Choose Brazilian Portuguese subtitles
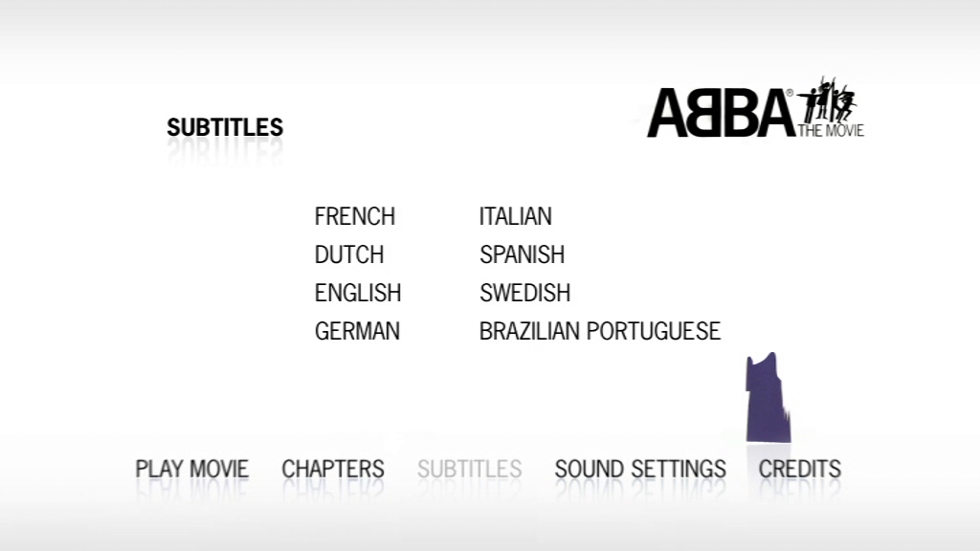 pyautogui.click(x=600, y=330)
